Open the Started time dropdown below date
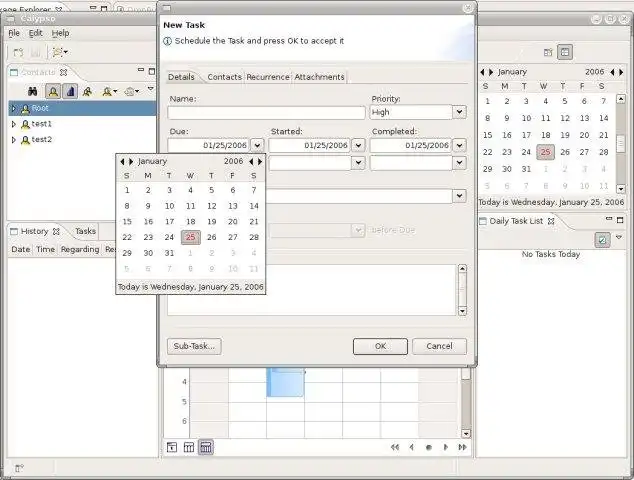 pos(358,163)
